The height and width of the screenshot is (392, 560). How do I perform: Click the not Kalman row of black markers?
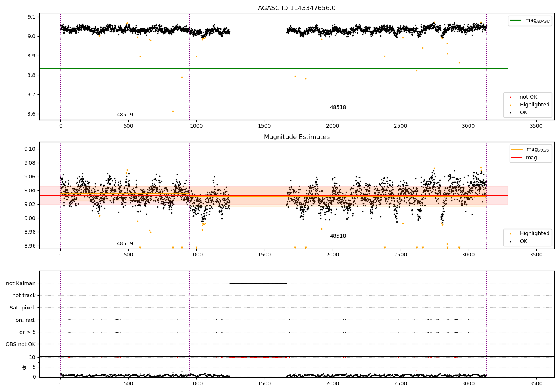coord(258,283)
